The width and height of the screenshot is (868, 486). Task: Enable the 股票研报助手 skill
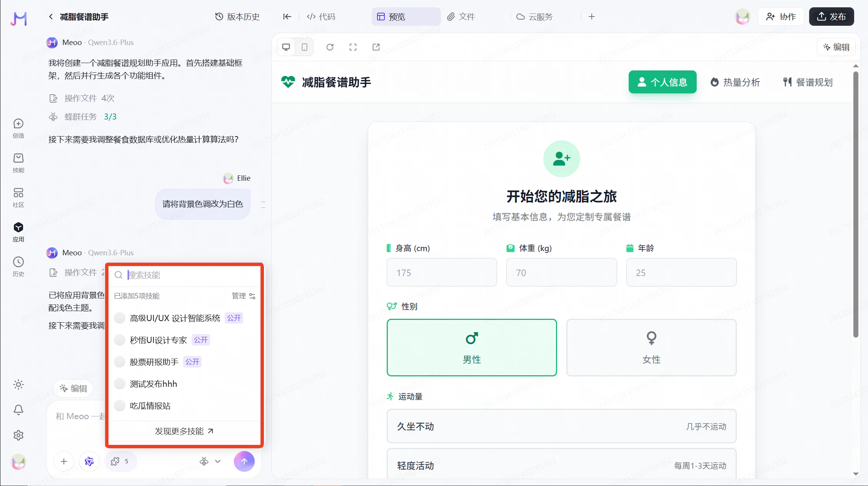point(120,362)
